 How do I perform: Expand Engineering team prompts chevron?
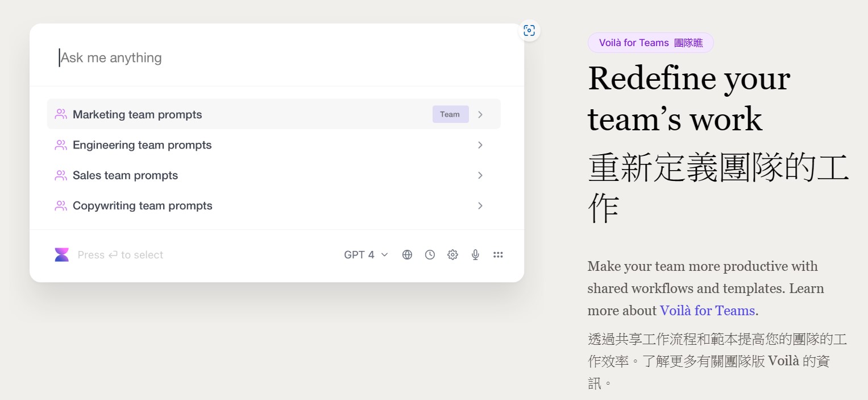(480, 145)
